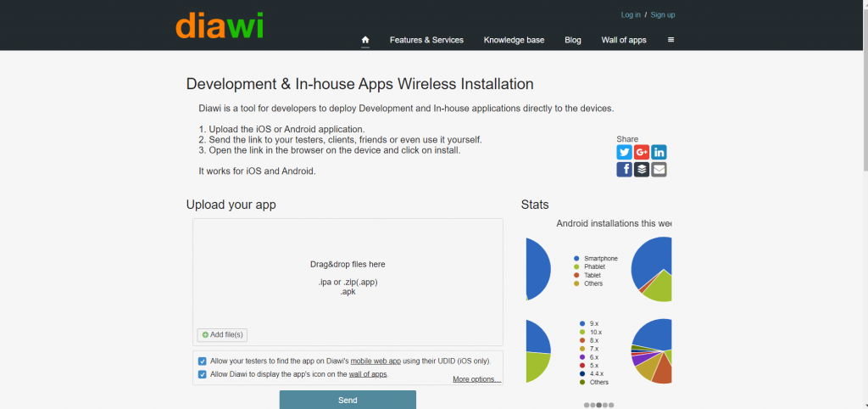The height and width of the screenshot is (409, 868).
Task: Click the Upload your app heading
Action: [x=231, y=204]
